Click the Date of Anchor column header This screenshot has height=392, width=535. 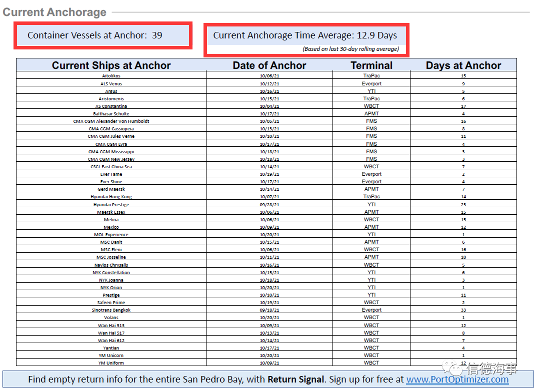(269, 65)
